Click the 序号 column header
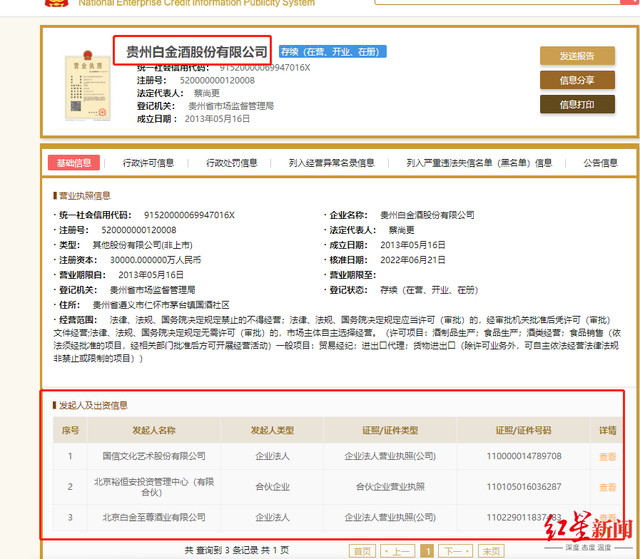The width and height of the screenshot is (640, 559). 70,430
